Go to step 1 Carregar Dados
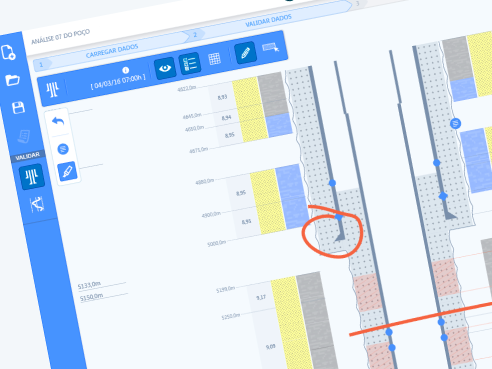This screenshot has width=492, height=369. 112,51
